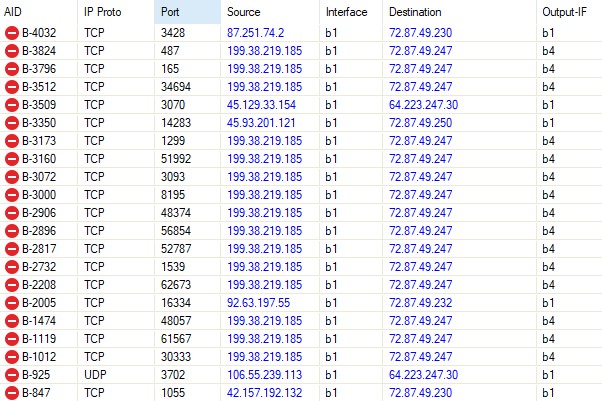Select the red icon for row B-3509
Screen dimensions: 602x401
[12, 105]
